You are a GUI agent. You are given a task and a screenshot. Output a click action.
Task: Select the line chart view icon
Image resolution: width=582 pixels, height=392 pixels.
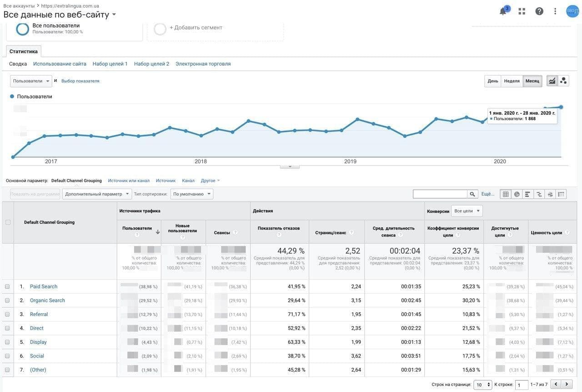552,81
